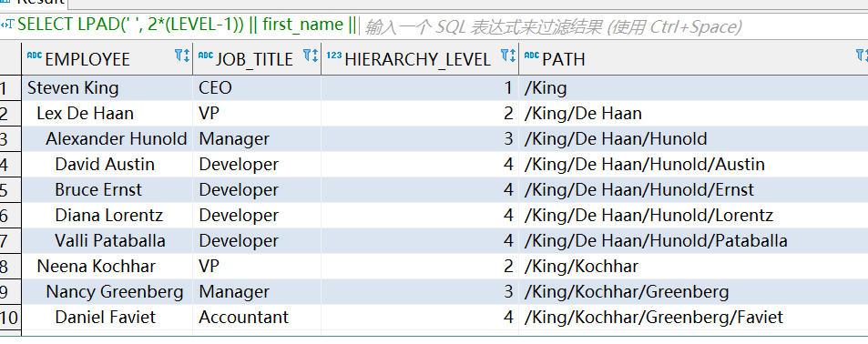Click the Lex De Haan cell
The image size is (868, 344).
(107, 114)
